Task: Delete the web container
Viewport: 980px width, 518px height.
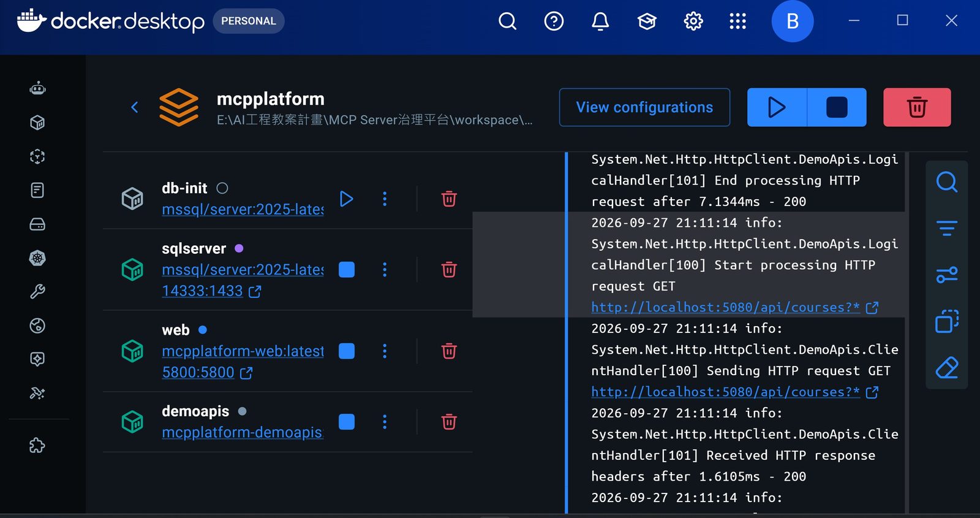Action: [x=449, y=351]
